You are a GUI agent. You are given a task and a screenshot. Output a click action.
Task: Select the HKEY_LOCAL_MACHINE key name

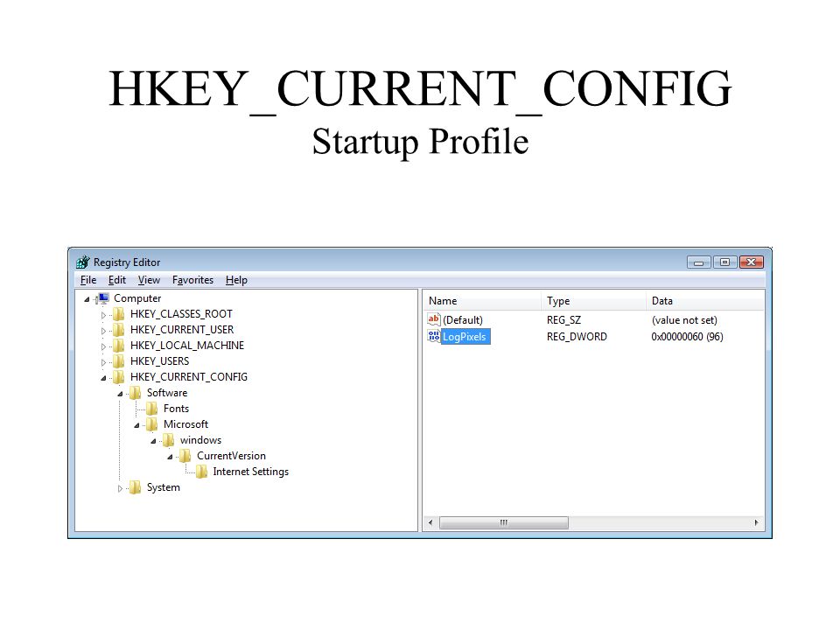tap(187, 346)
